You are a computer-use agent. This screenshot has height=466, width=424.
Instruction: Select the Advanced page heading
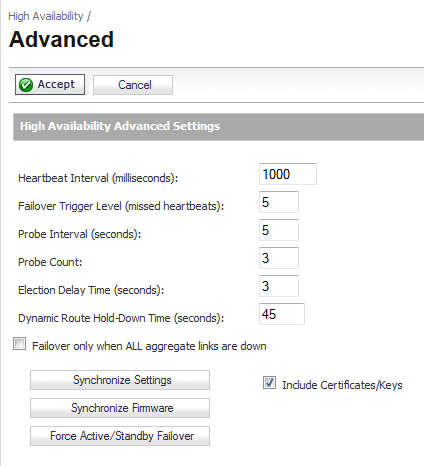(61, 39)
